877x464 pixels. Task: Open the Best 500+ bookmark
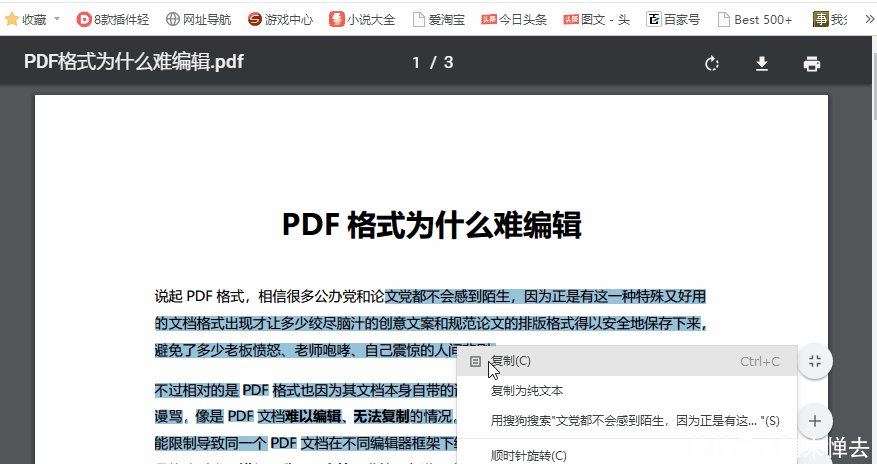point(755,20)
